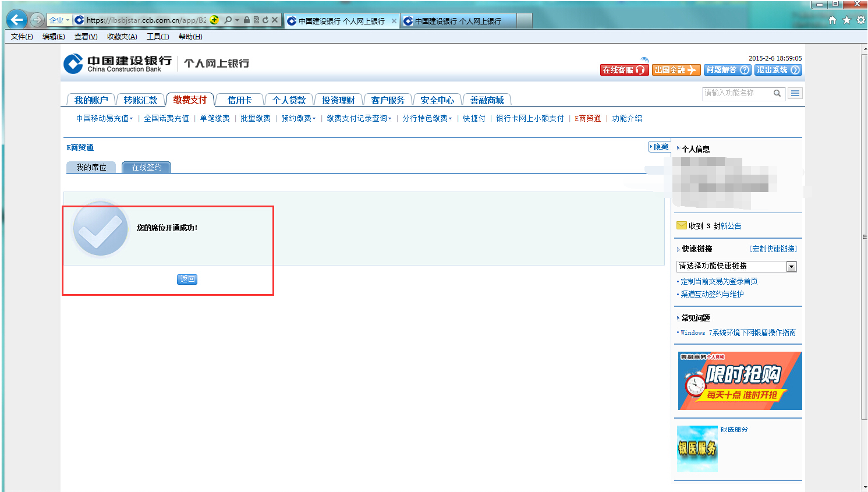868x492 pixels.
Task: Click the browser back arrow button
Action: point(17,20)
